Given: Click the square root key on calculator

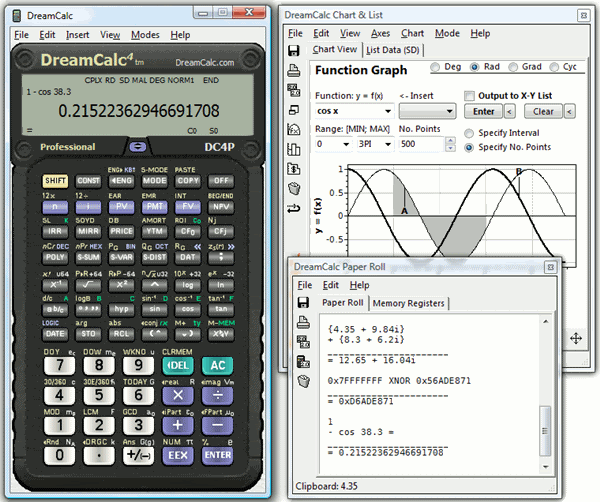Looking at the screenshot, I should coord(88,285).
